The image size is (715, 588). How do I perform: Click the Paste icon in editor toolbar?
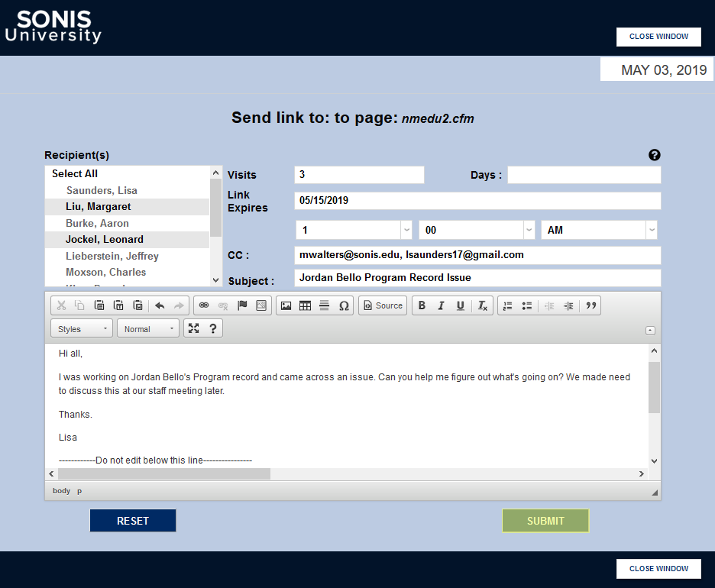[x=99, y=305]
